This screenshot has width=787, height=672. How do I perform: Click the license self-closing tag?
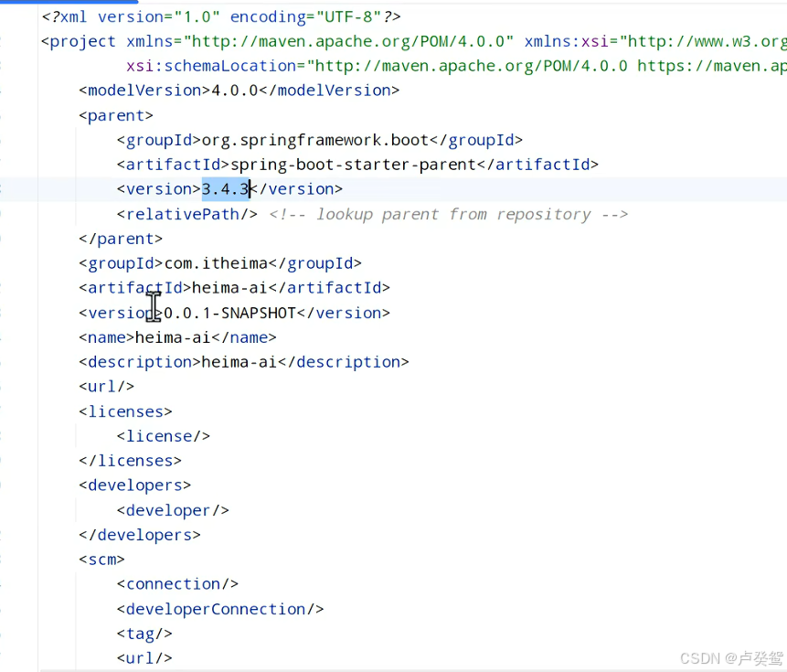tap(164, 436)
